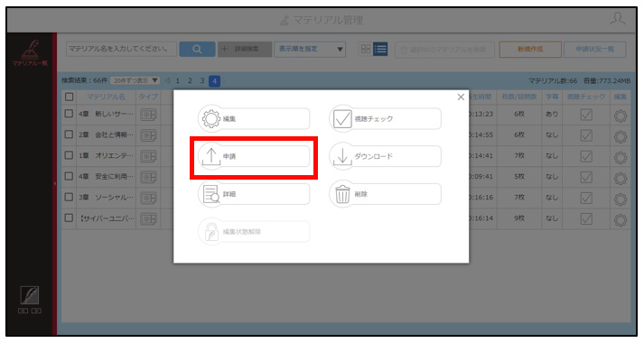Viewport: 644px width, 343px height.
Task: Tick the select-all checkbox in table header
Action: coord(69,97)
